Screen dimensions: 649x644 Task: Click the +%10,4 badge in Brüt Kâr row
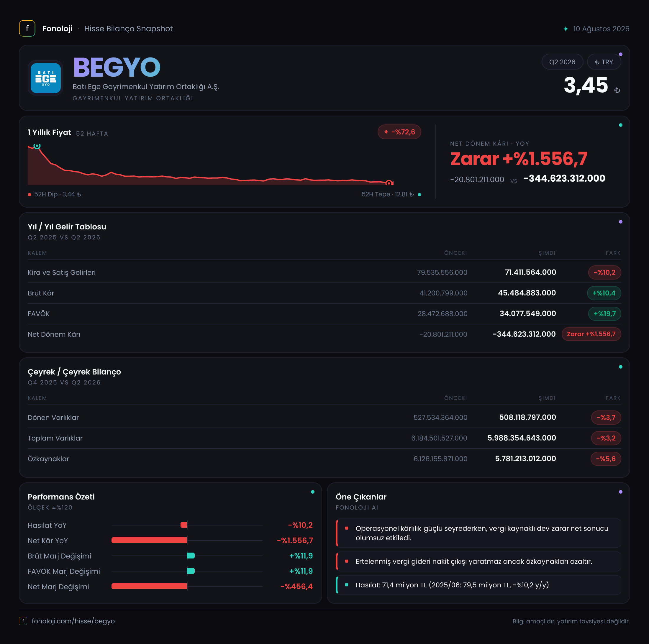[x=604, y=293]
